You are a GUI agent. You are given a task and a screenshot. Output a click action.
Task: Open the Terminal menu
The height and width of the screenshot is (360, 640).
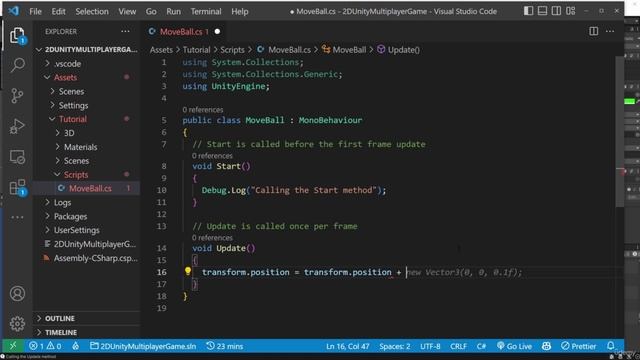point(206,11)
